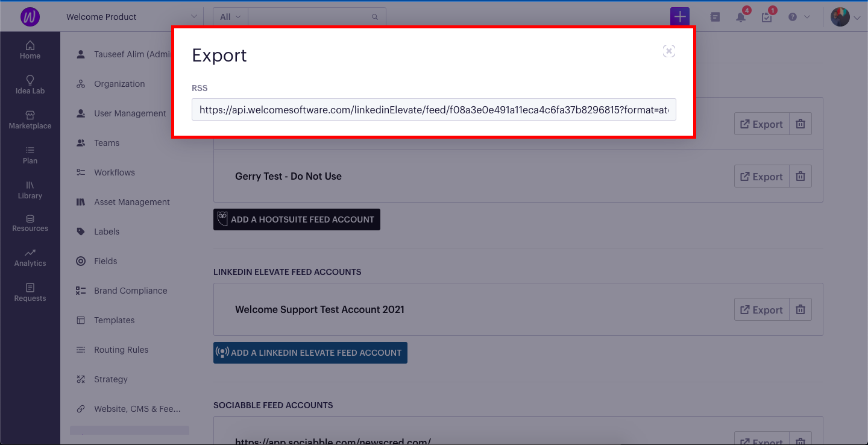Click Gerry Test - Do Not Use text
Viewport: 868px width, 445px height.
288,176
